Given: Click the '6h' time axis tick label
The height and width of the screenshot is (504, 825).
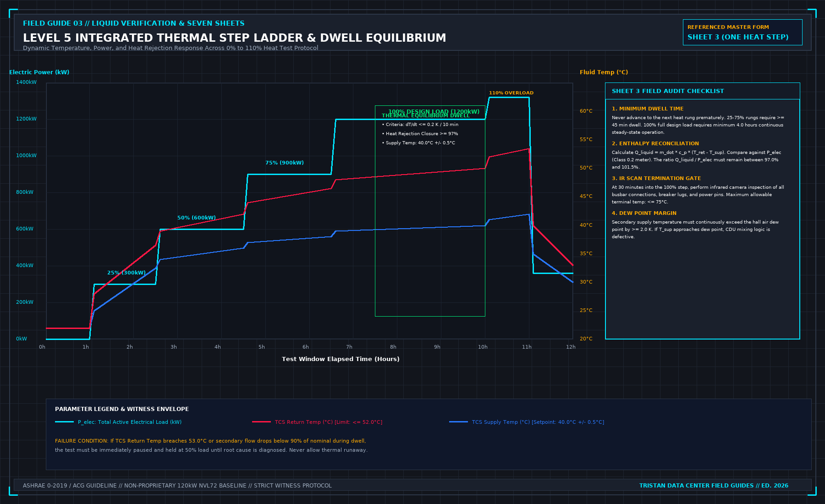Looking at the screenshot, I should pos(306,347).
